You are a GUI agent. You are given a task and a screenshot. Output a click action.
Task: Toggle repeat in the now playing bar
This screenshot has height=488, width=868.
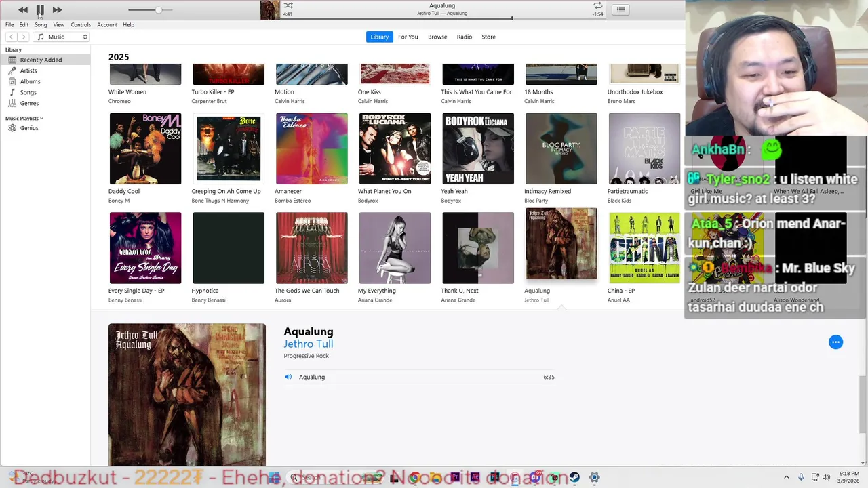597,5
